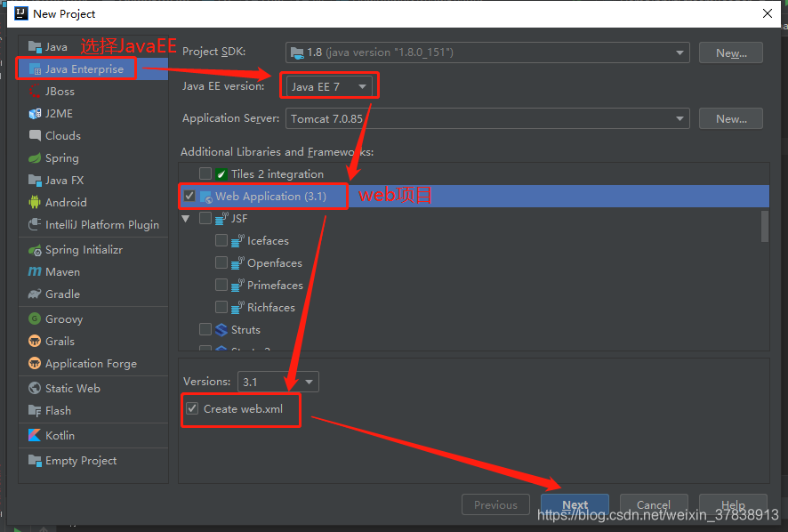Open the Application Server dropdown
This screenshot has height=532, width=788.
[487, 118]
